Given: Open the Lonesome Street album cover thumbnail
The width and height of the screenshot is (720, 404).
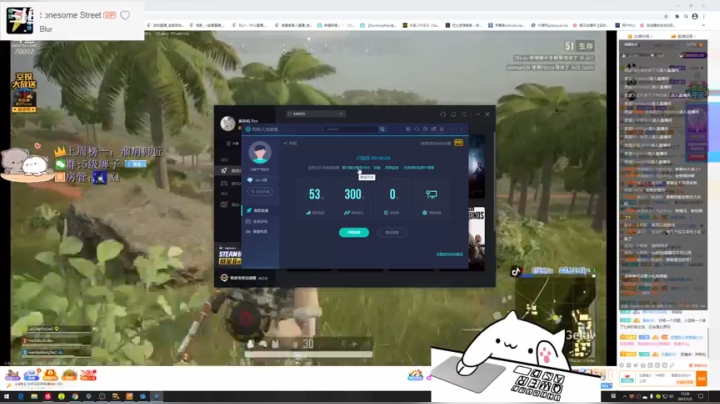Looking at the screenshot, I should pyautogui.click(x=19, y=20).
